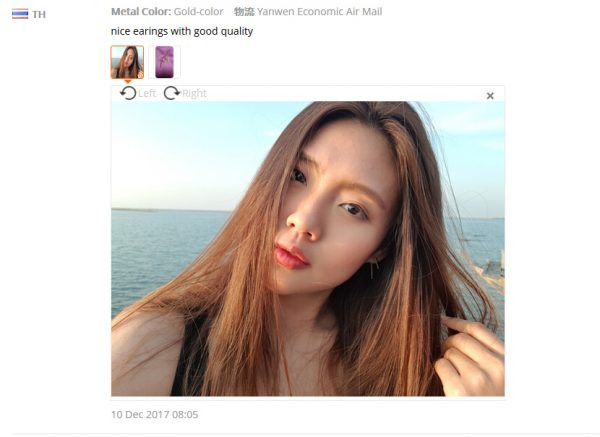Click the review date "10 Dec 2017 08:05"

pyautogui.click(x=155, y=414)
